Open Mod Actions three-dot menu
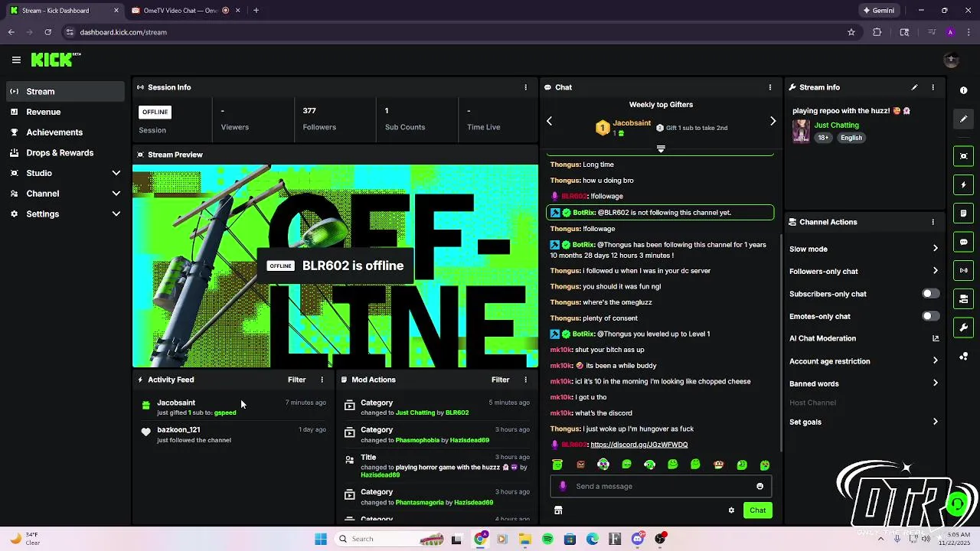The height and width of the screenshot is (551, 980). (525, 380)
